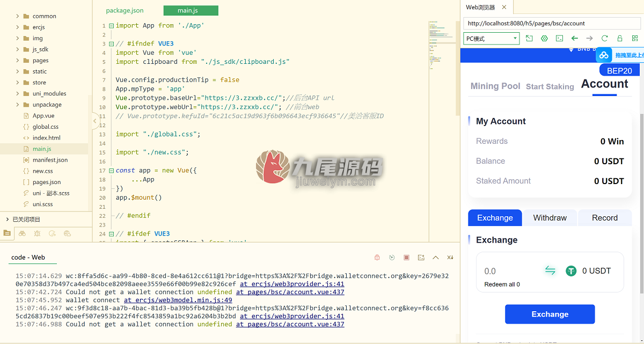Click the console debug bug icon
The image size is (644, 344).
(377, 258)
